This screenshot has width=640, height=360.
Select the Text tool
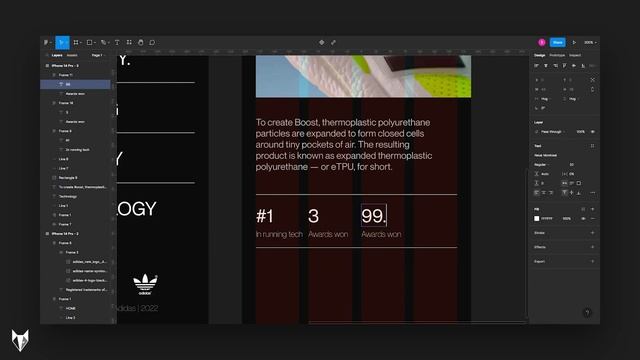coord(117,42)
